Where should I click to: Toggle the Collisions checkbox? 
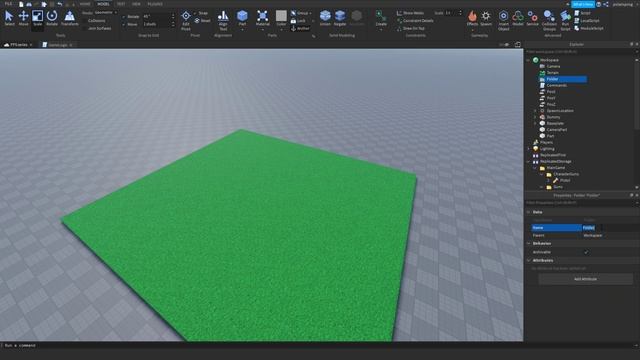pos(85,21)
